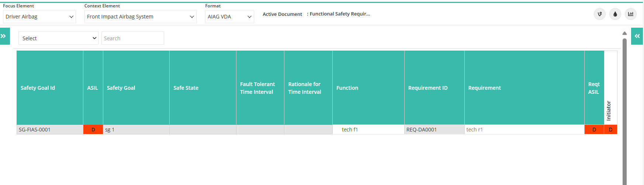Screen dimensions: 644x185
Task: Click the Active Document name Functional Safety Requir...
Action: 340,14
